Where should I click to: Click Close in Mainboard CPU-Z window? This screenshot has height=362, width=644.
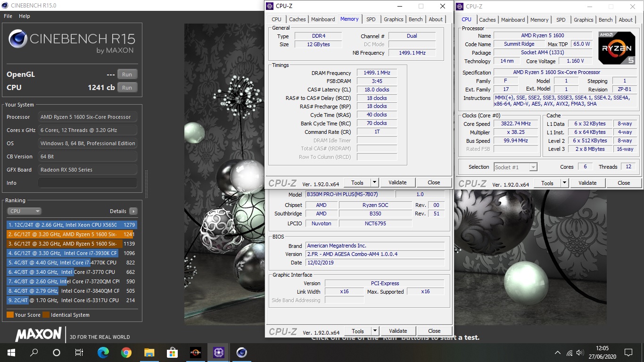coord(434,331)
